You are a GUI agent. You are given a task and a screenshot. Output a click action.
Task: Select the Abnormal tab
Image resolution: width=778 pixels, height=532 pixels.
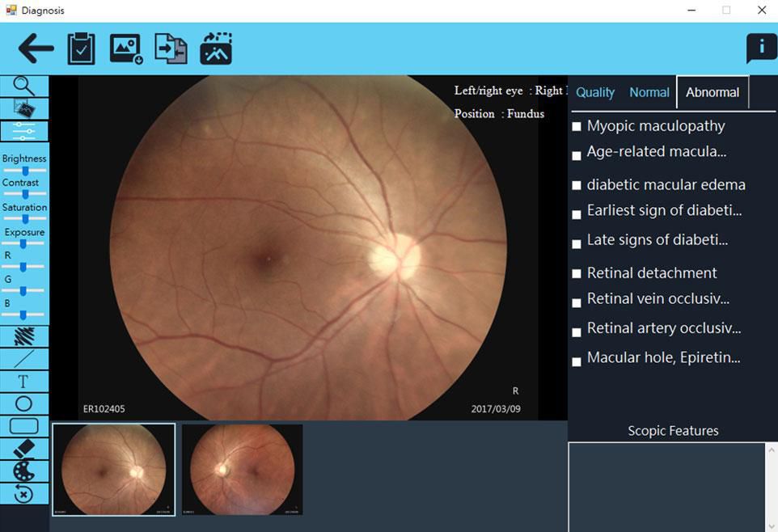(712, 92)
